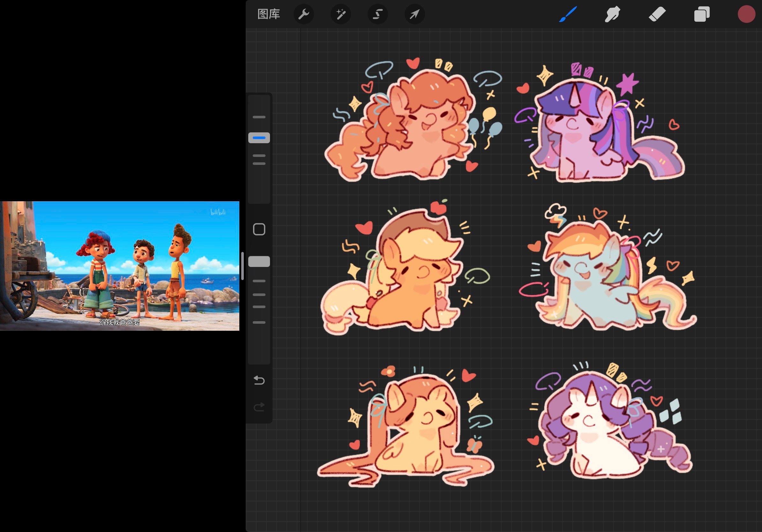Select the Eraser tool
Screen dimensions: 762x532
[x=657, y=14]
